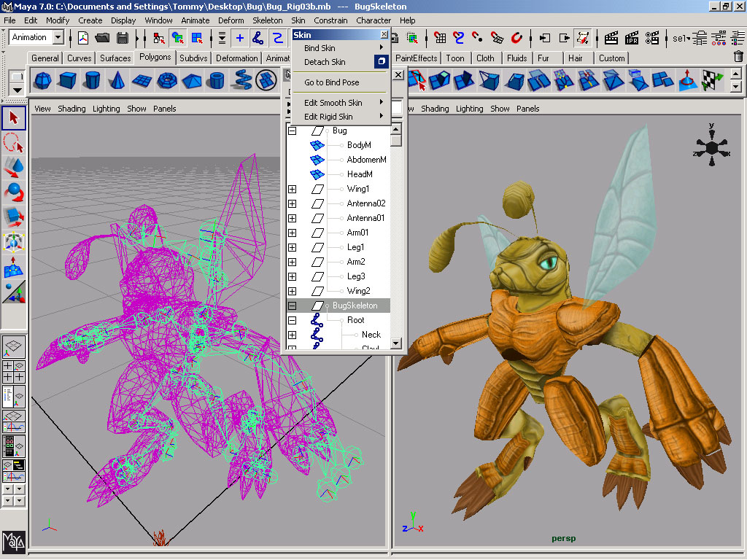
Task: Choose the Lasso select tool
Action: [x=14, y=143]
